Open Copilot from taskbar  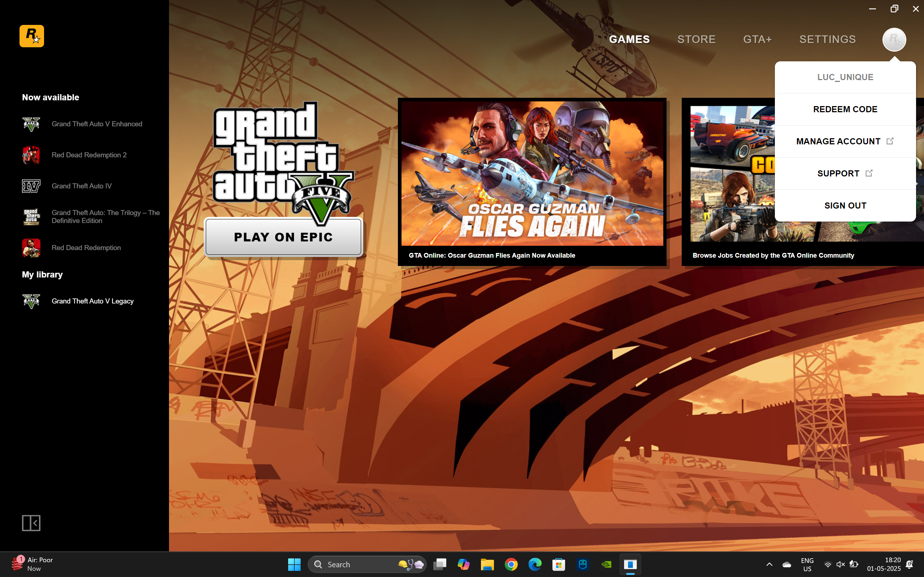(x=464, y=564)
